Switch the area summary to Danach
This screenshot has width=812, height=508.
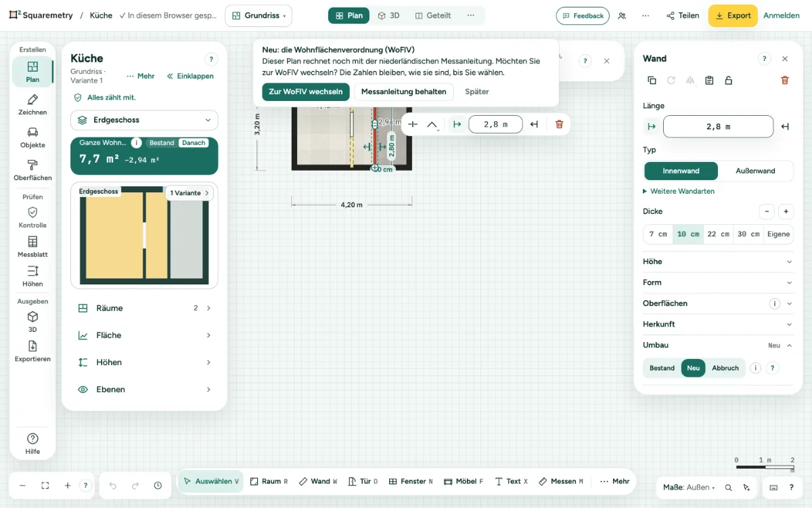pyautogui.click(x=194, y=143)
